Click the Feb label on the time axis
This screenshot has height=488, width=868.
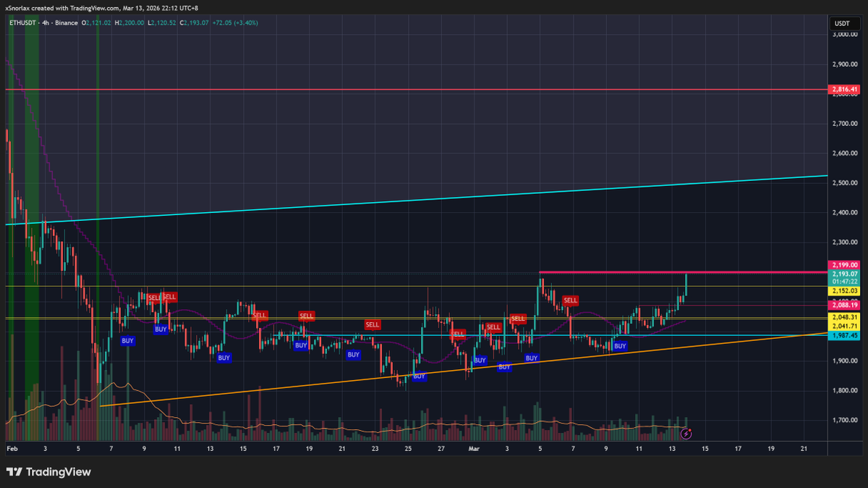tap(12, 449)
